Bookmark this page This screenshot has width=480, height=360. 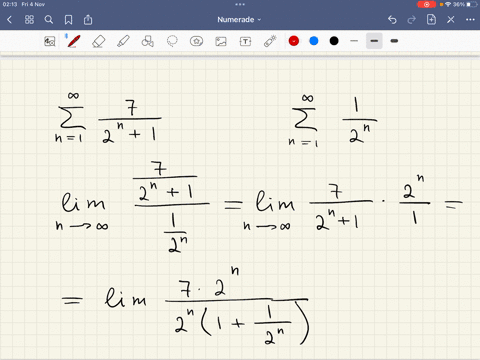[x=68, y=20]
